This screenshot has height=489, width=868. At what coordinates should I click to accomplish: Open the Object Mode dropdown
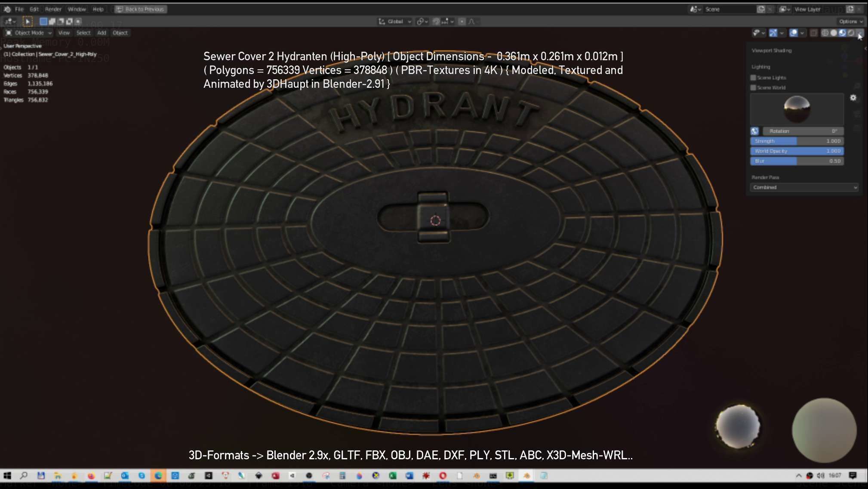pyautogui.click(x=28, y=33)
